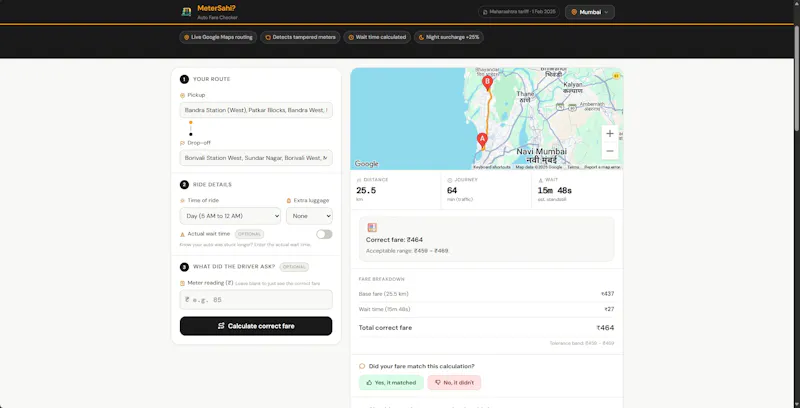Image resolution: width=800 pixels, height=408 pixels.
Task: Click the MeterSahi auto-rickshaw logo icon
Action: pyautogui.click(x=186, y=12)
